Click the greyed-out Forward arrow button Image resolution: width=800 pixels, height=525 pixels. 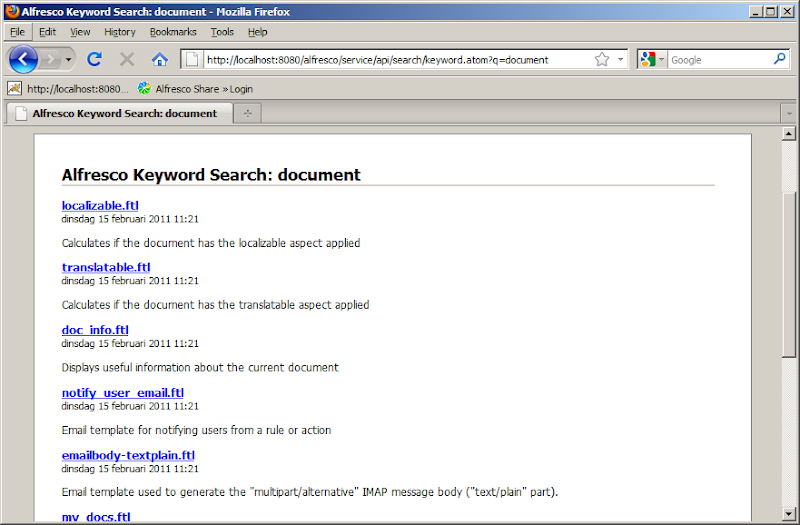(x=50, y=60)
